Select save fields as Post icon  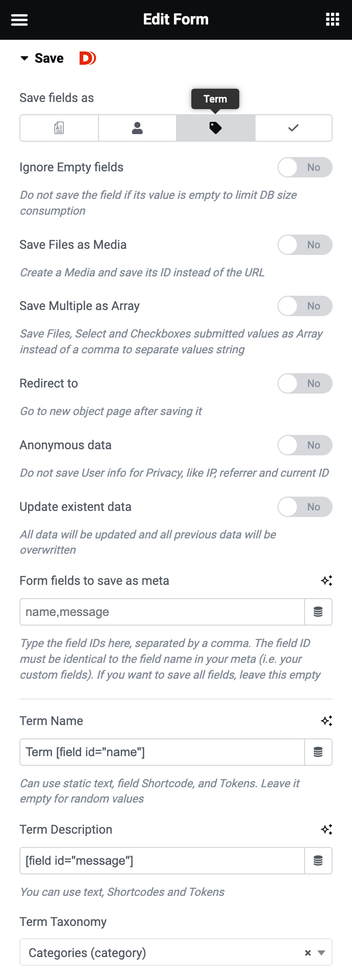click(x=59, y=128)
